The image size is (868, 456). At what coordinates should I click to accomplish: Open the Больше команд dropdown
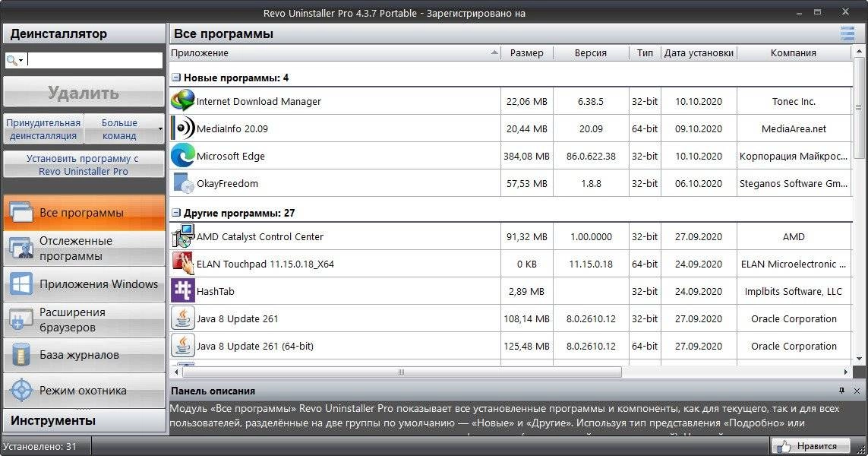(x=160, y=129)
